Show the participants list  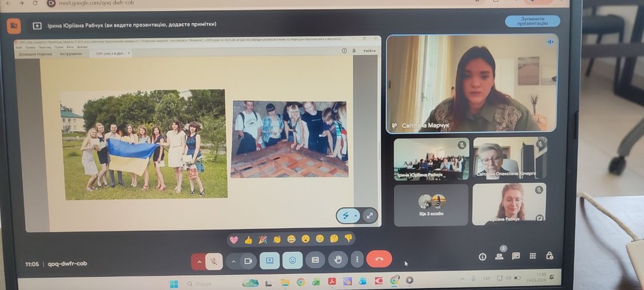499,256
